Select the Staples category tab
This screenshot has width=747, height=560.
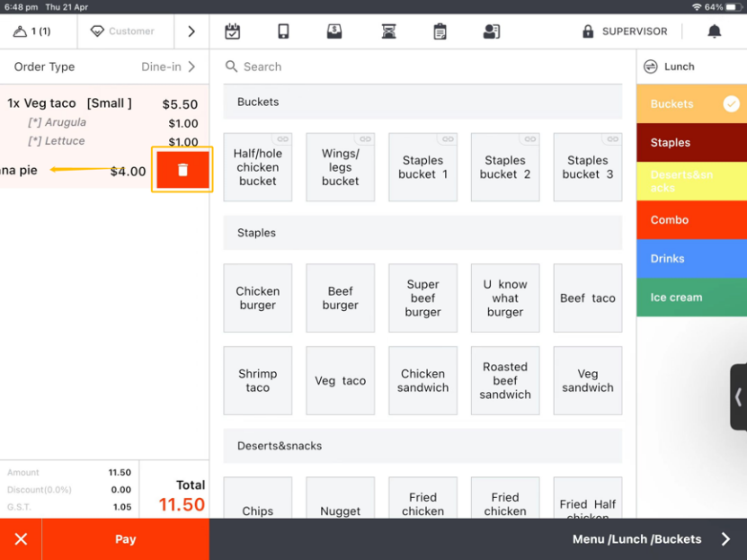tap(691, 143)
